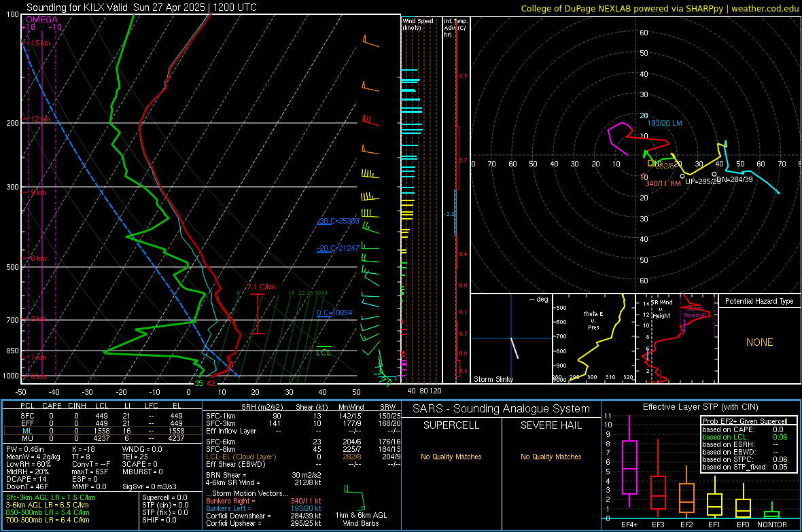Click the 'NONE' hazard type text
The width and height of the screenshot is (802, 532).
760,342
